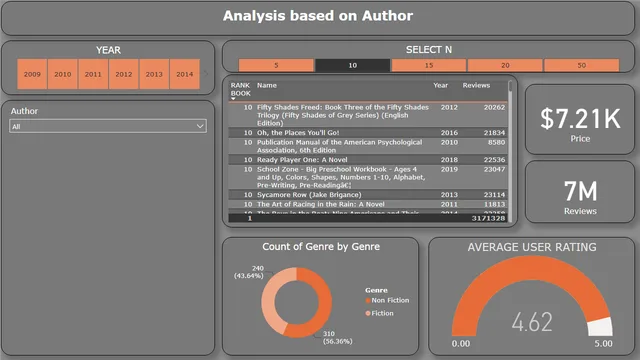
Task: Click the Analysis based on Author title
Action: coord(318,16)
